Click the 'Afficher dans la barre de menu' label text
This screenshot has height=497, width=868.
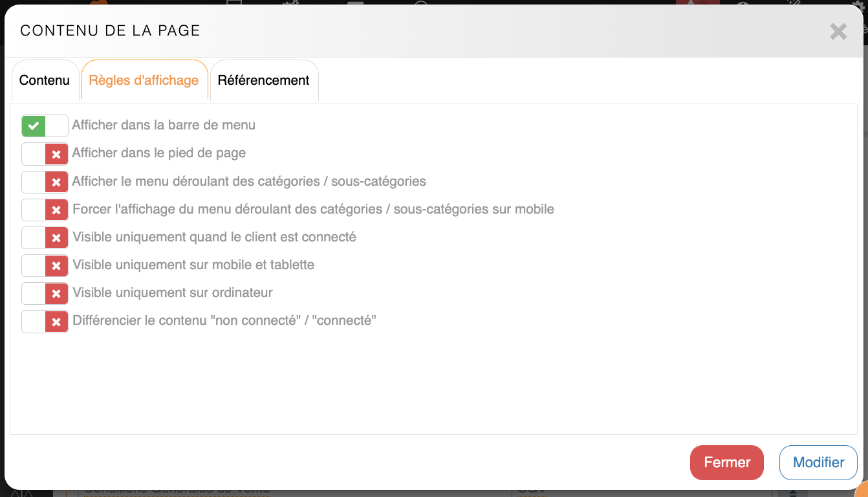coord(164,126)
